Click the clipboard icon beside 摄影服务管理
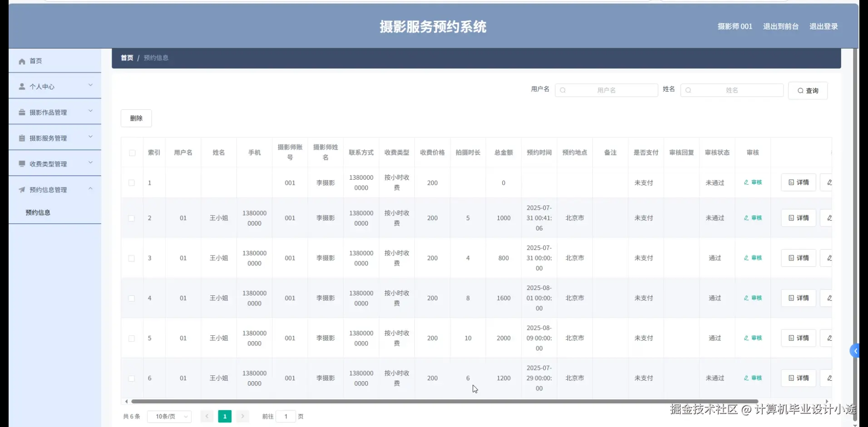This screenshot has width=868, height=427. [22, 138]
